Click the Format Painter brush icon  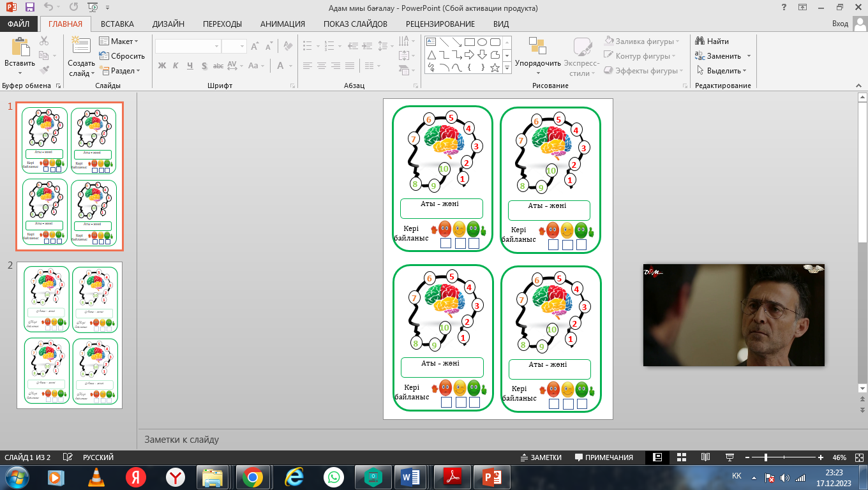(44, 70)
